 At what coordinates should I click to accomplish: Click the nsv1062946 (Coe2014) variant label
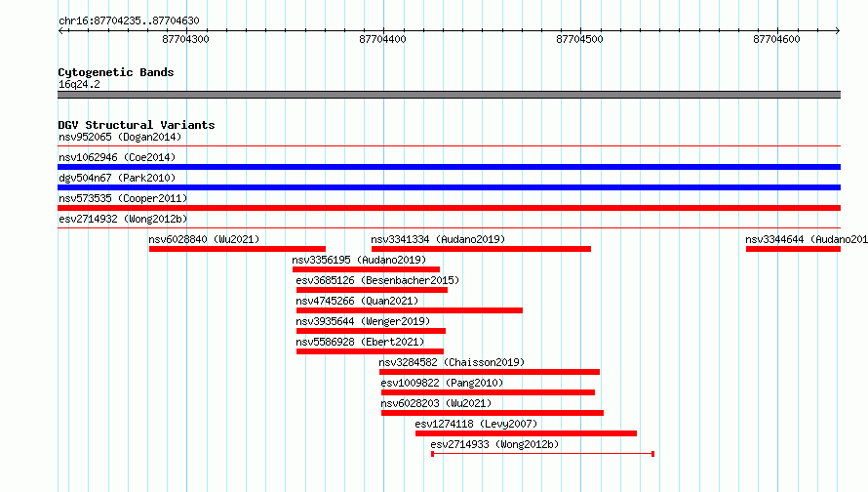tap(117, 157)
